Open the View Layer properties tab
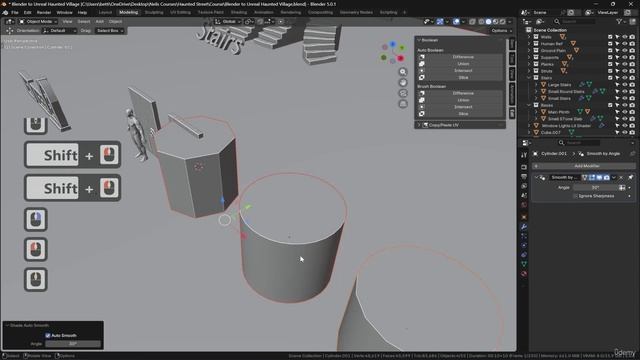This screenshot has width=640, height=360. coord(524,186)
